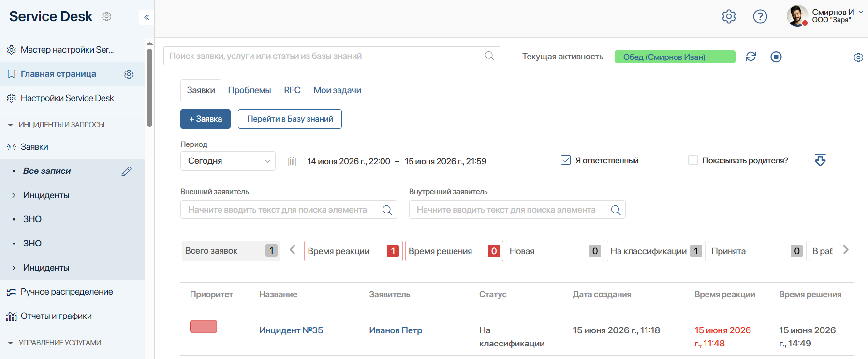
Task: Open applicant Иванов Петр link
Action: [x=396, y=330]
